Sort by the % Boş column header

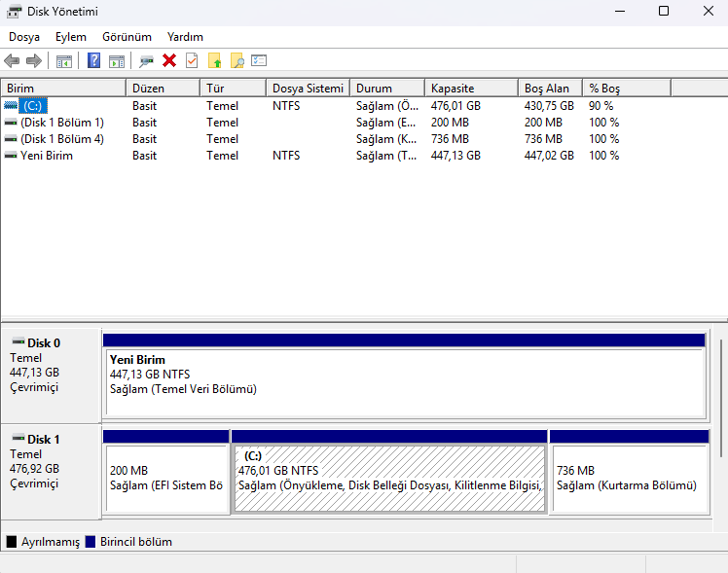[x=627, y=89]
